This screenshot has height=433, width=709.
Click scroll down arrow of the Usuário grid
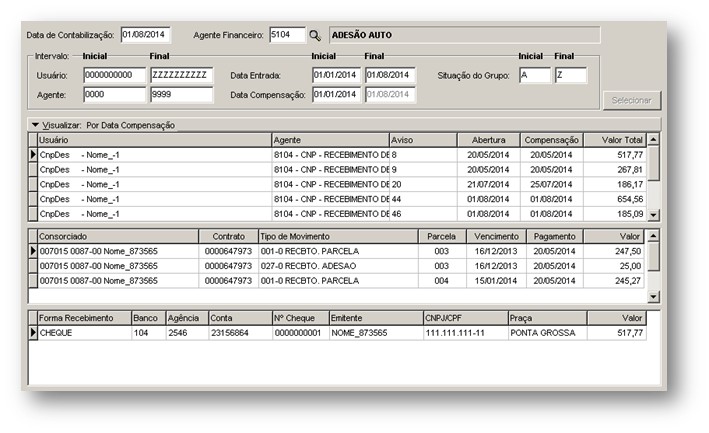click(653, 215)
